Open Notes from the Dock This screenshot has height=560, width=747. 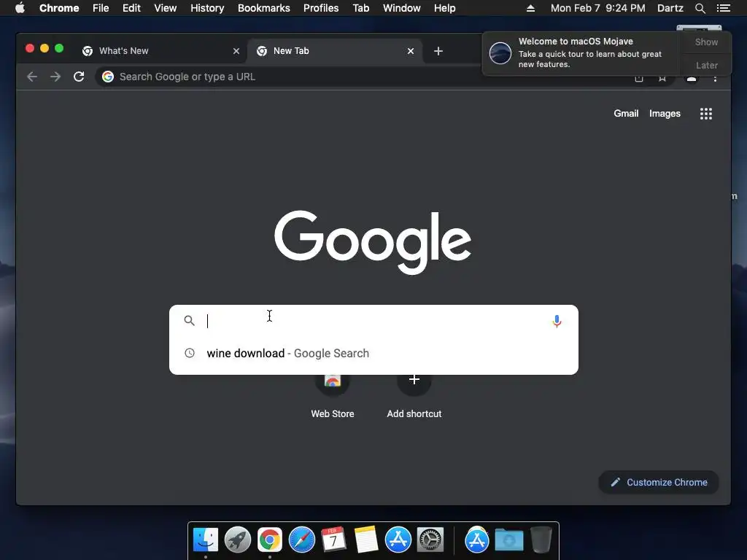click(x=366, y=540)
